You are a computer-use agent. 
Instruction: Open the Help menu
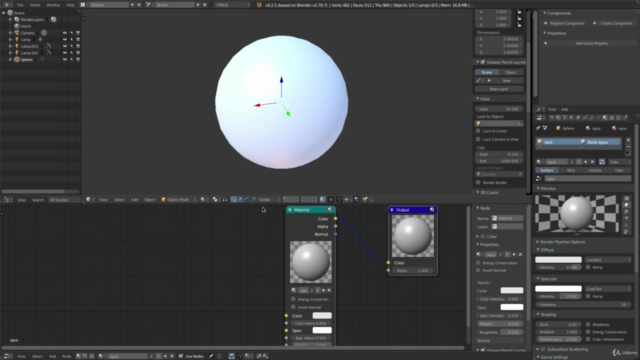70,5
